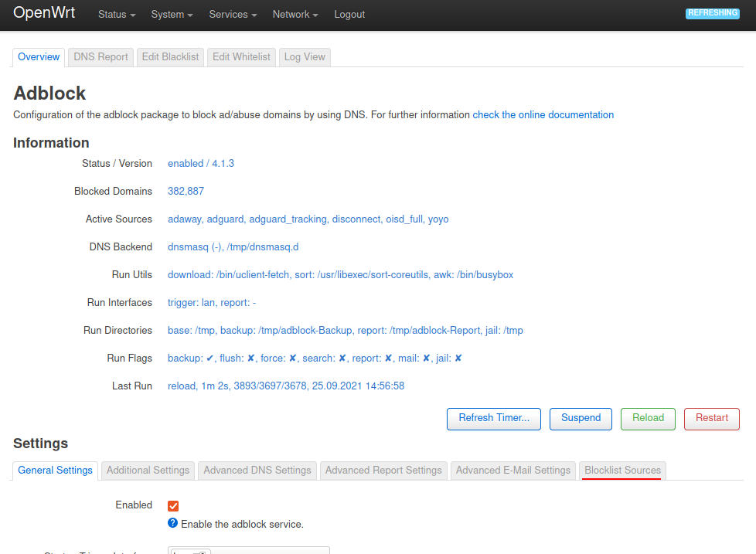Click Logout in the top bar
The width and height of the screenshot is (756, 554).
[x=349, y=15]
